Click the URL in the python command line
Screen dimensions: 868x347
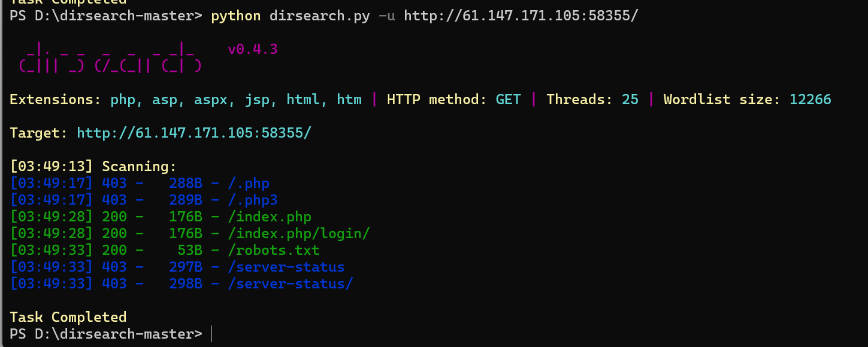[x=521, y=16]
